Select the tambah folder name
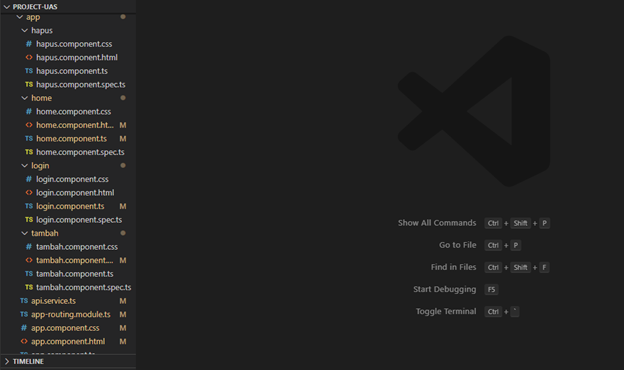The width and height of the screenshot is (624, 370). [x=45, y=234]
